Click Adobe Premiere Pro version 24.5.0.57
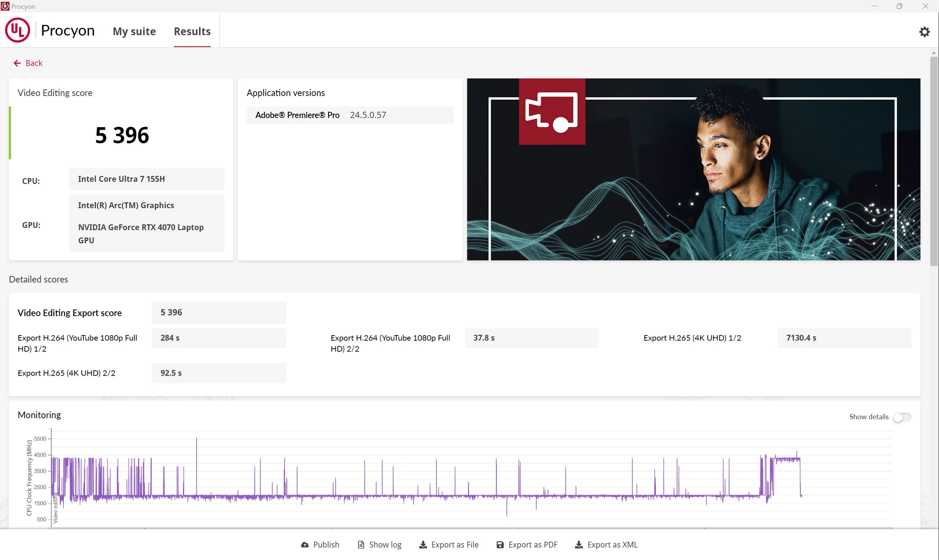 [x=350, y=115]
